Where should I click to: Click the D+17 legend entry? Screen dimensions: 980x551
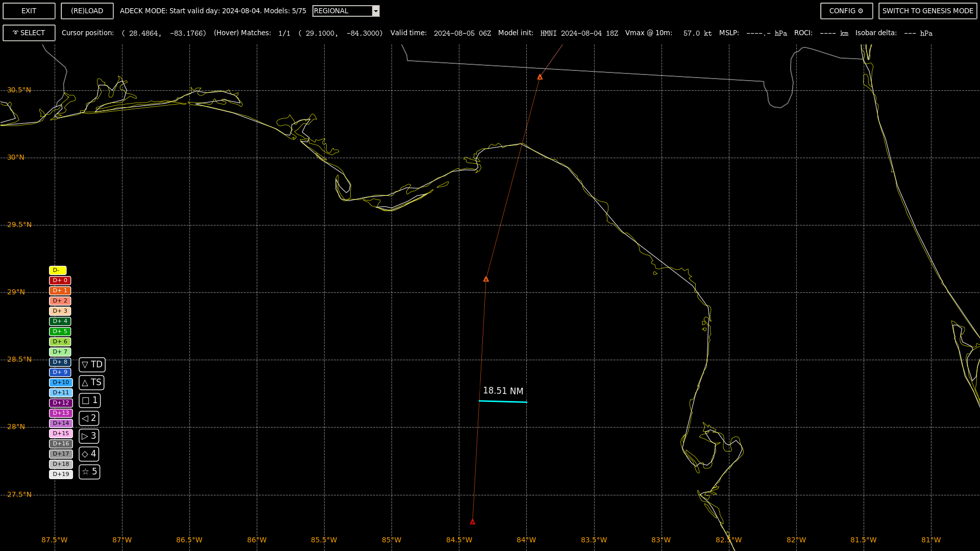[x=61, y=454]
